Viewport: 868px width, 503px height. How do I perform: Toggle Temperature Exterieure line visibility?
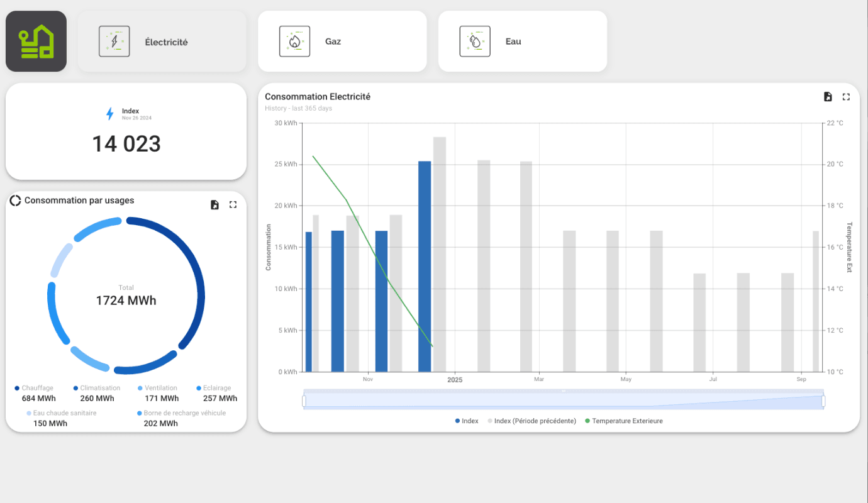[623, 421]
